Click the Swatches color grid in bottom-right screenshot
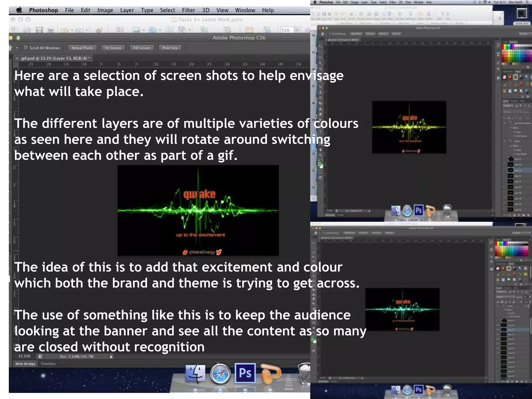The height and width of the screenshot is (399, 532). click(x=511, y=249)
